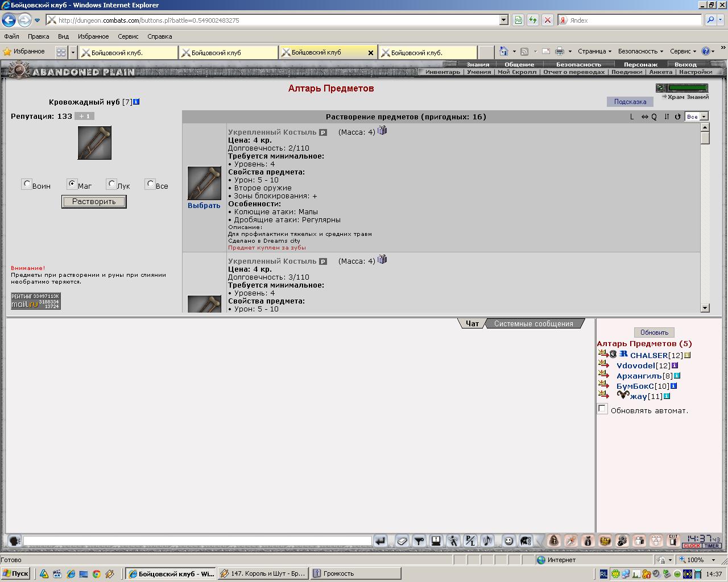This screenshot has height=582, width=728.
Task: Click the Выбрать link under first crutch
Action: click(x=204, y=206)
